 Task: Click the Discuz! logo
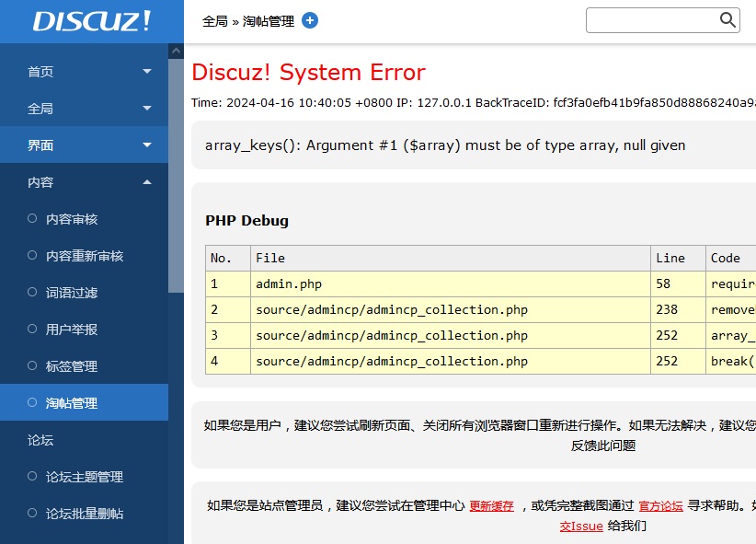click(x=92, y=21)
